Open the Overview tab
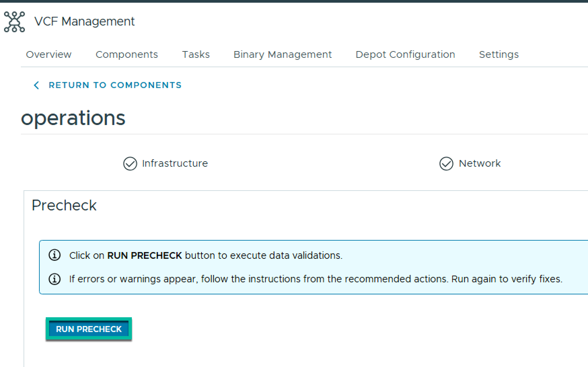The height and width of the screenshot is (367, 588). (x=49, y=54)
